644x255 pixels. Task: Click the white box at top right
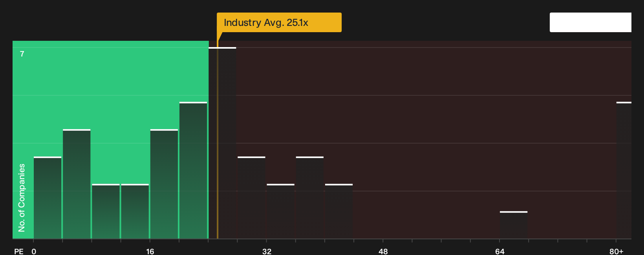(591, 22)
